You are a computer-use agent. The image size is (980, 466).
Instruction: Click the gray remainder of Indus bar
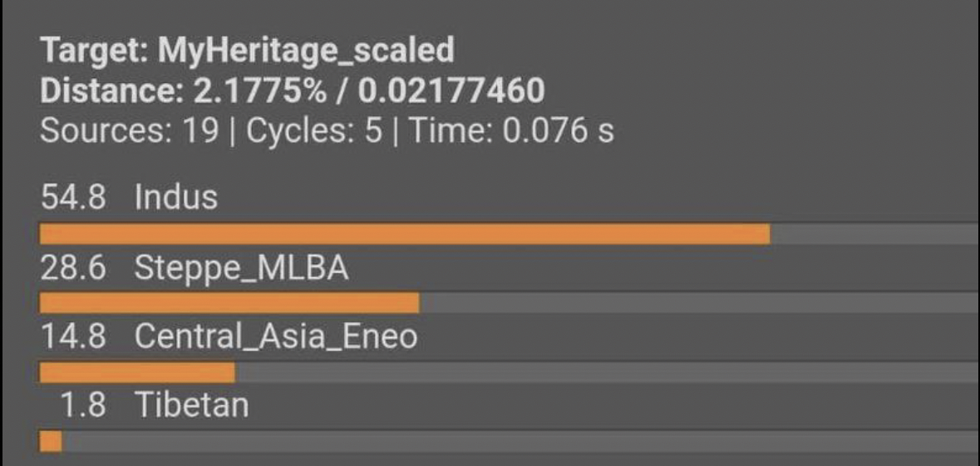click(875, 234)
